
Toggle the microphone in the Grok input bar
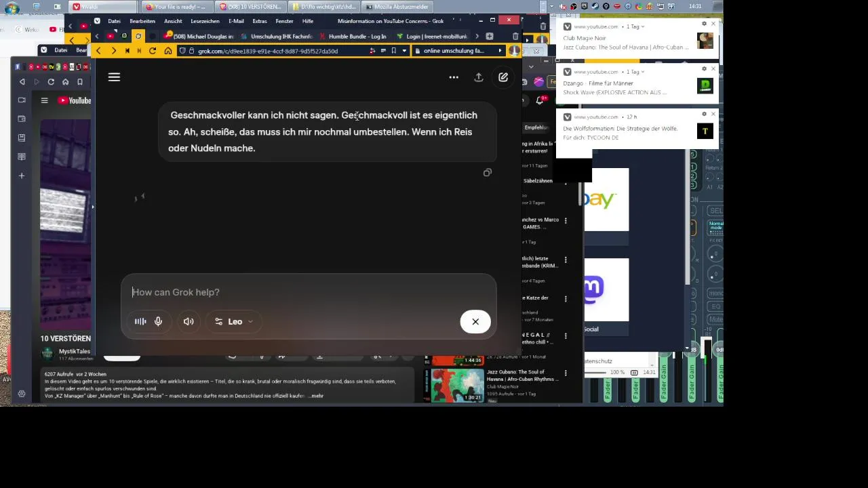[x=158, y=321]
